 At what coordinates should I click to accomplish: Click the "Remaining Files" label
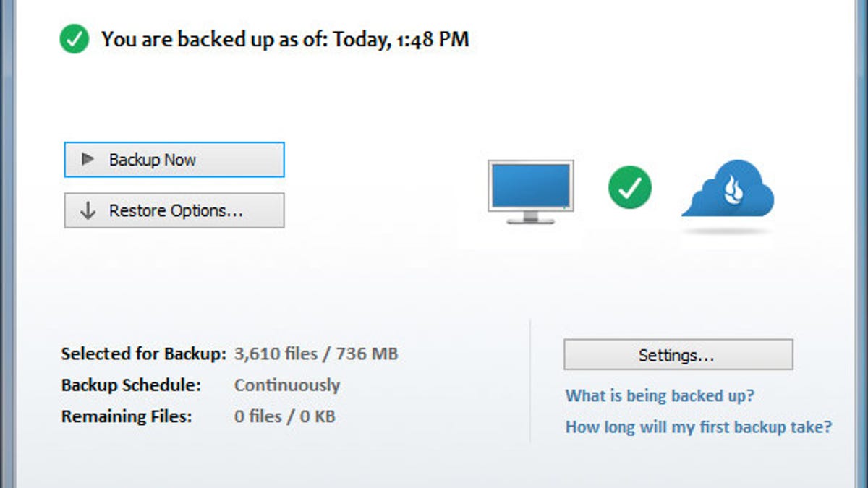click(x=128, y=417)
